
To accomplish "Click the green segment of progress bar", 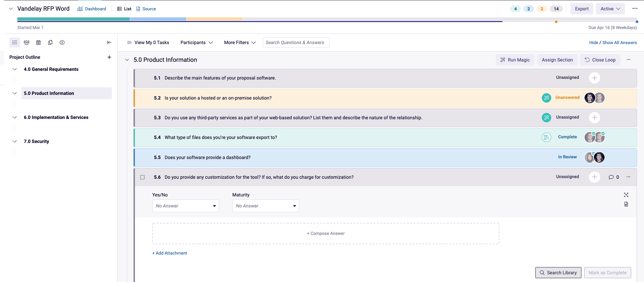I will coord(73,19).
